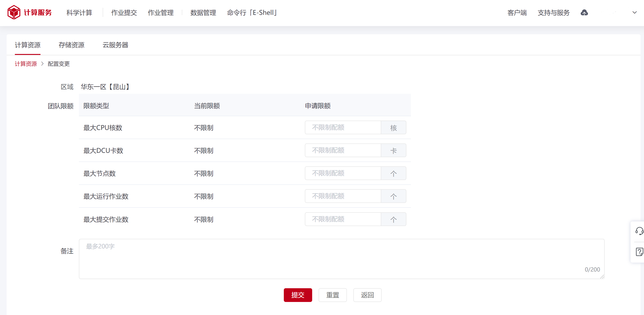Switch to the 存储资源 tab
The image size is (644, 315).
tap(72, 45)
